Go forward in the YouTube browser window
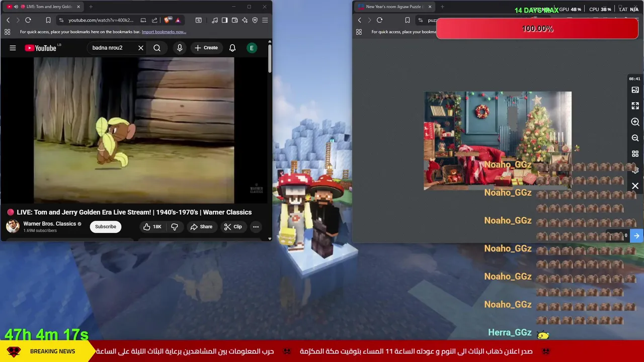644x362 pixels. (x=18, y=20)
